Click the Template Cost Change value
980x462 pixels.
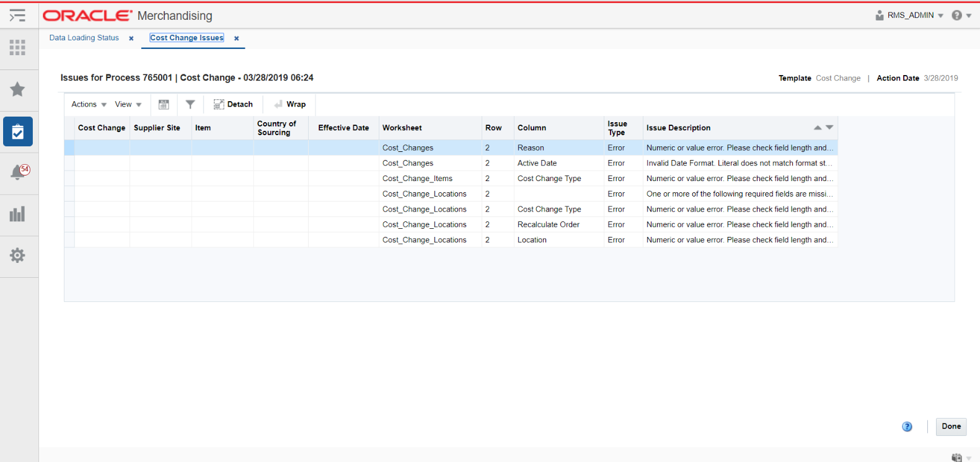click(838, 78)
